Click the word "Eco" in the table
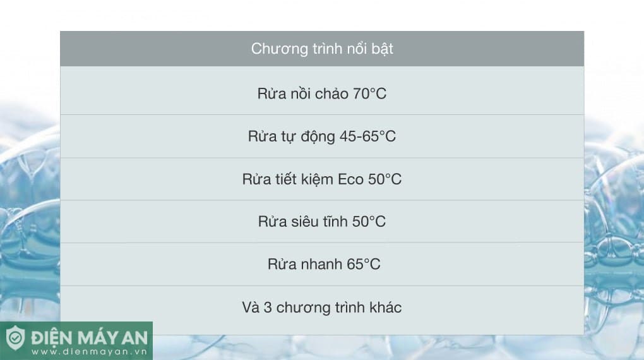 [x=350, y=179]
